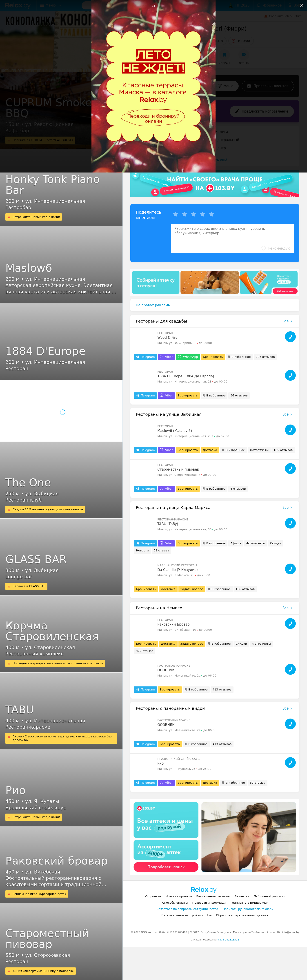Image resolution: width=307 pixels, height=980 pixels.
Task: Add Da Claudio to favorites
Action: point(219,589)
